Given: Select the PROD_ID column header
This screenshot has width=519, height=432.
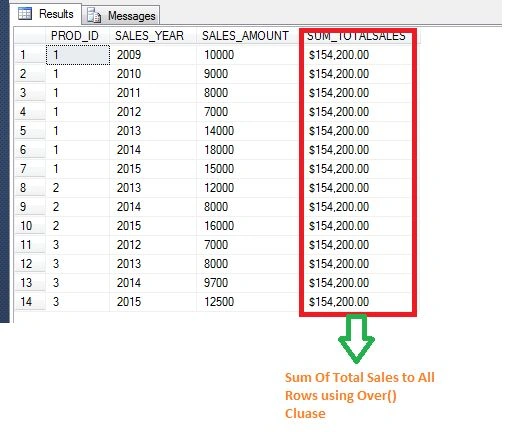Looking at the screenshot, I should coord(77,36).
